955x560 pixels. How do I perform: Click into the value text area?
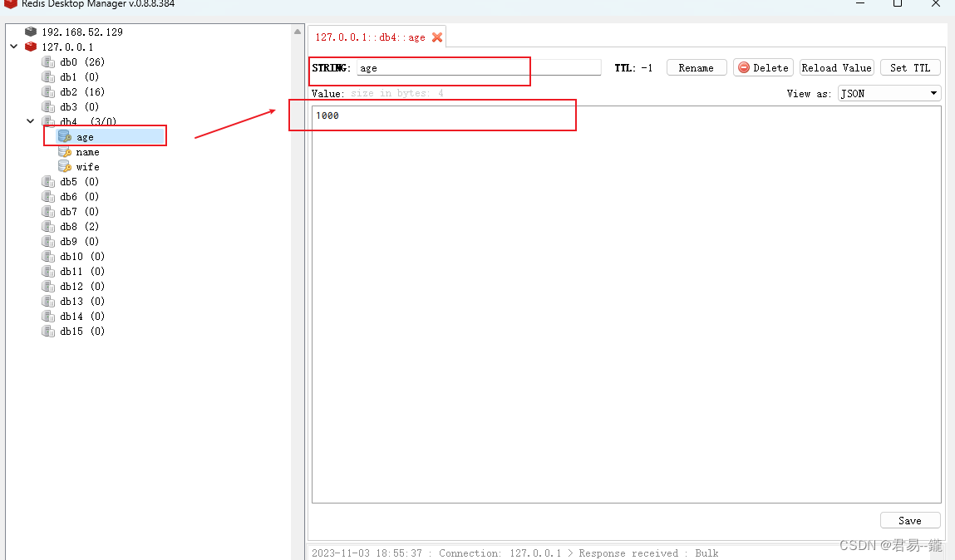626,304
